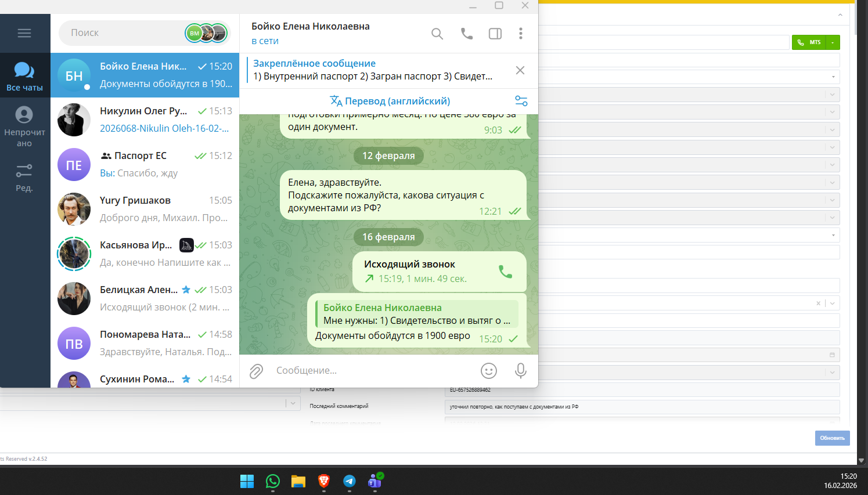Hide the pinned message with X
This screenshot has width=868, height=495.
point(520,70)
